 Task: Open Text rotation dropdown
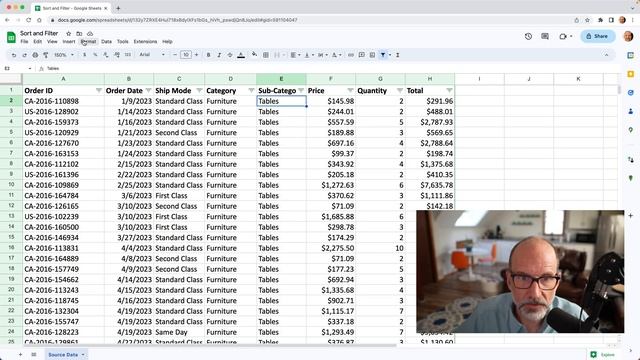(x=336, y=55)
